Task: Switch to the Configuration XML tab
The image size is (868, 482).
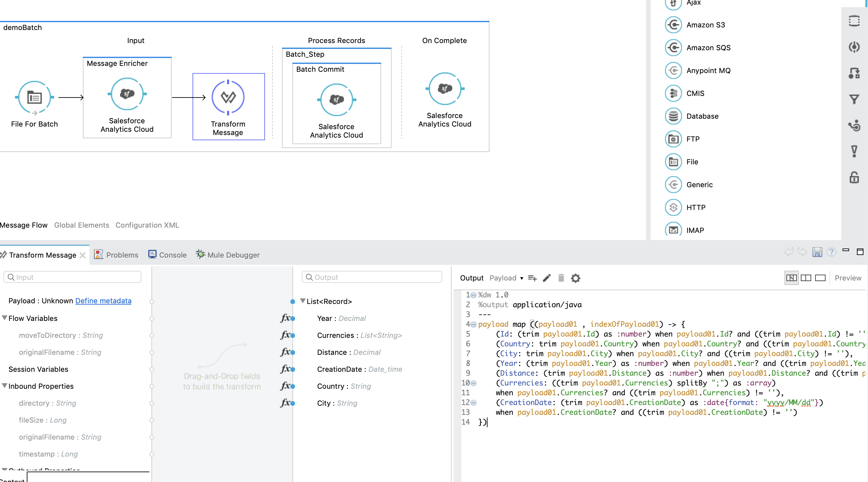Action: 147,225
